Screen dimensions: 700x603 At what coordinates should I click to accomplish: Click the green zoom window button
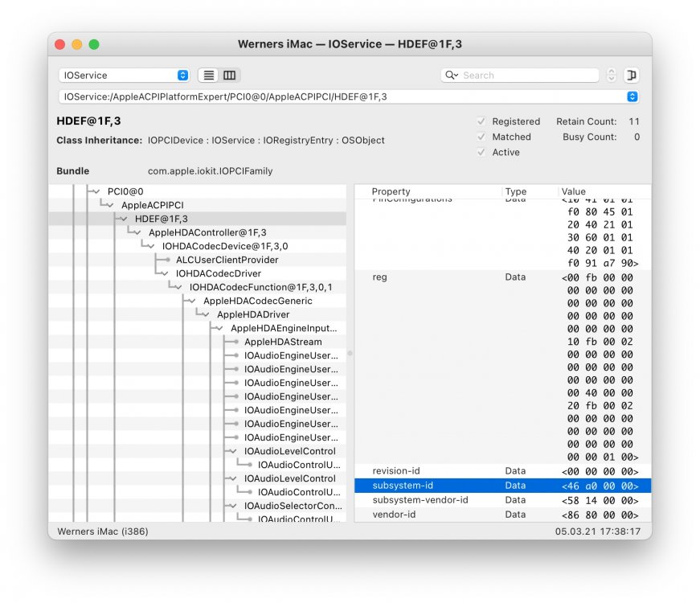point(94,44)
